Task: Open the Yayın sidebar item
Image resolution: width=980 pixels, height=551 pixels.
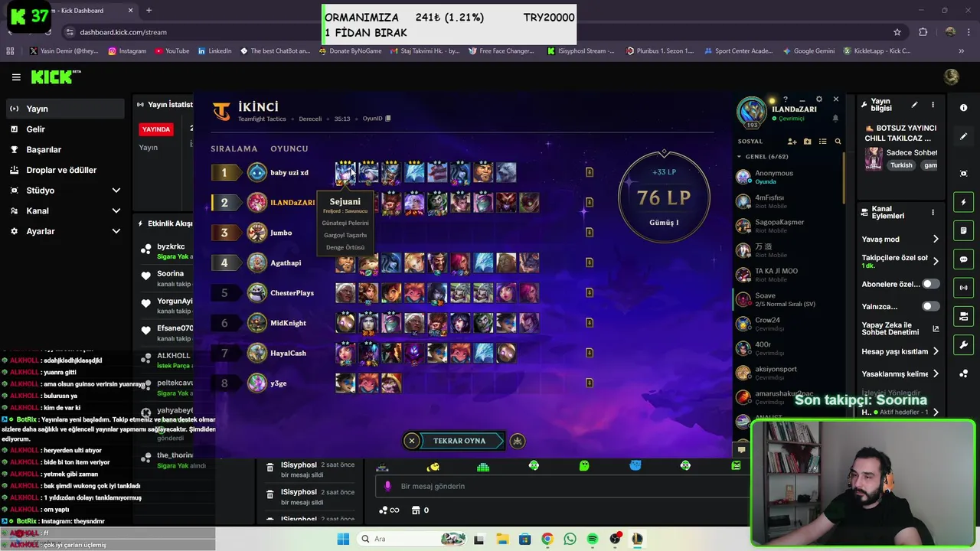Action: point(64,109)
